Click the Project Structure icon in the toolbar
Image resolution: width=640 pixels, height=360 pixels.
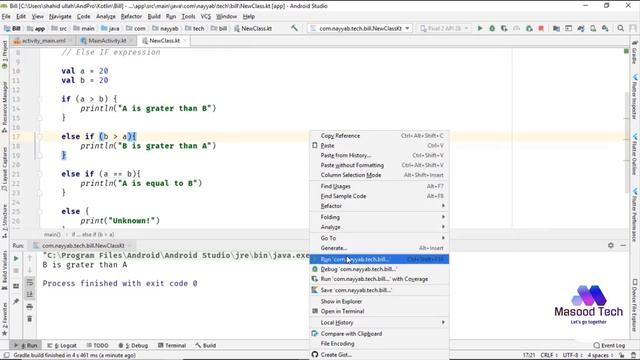[556, 28]
